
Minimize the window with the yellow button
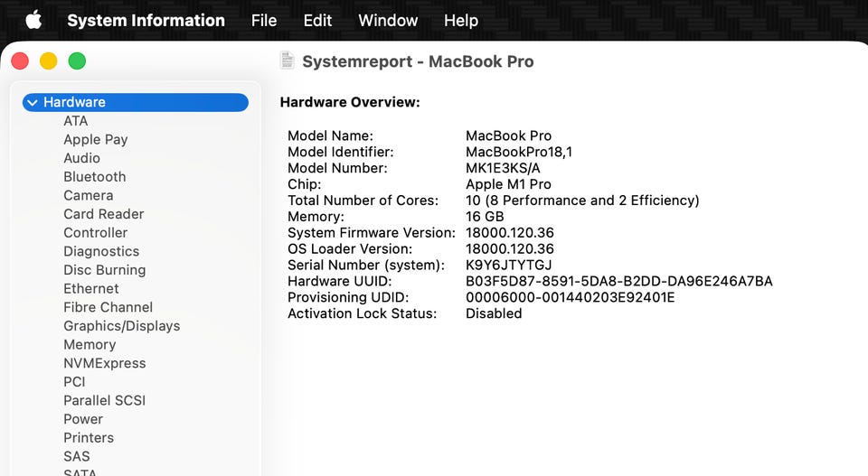(49, 61)
